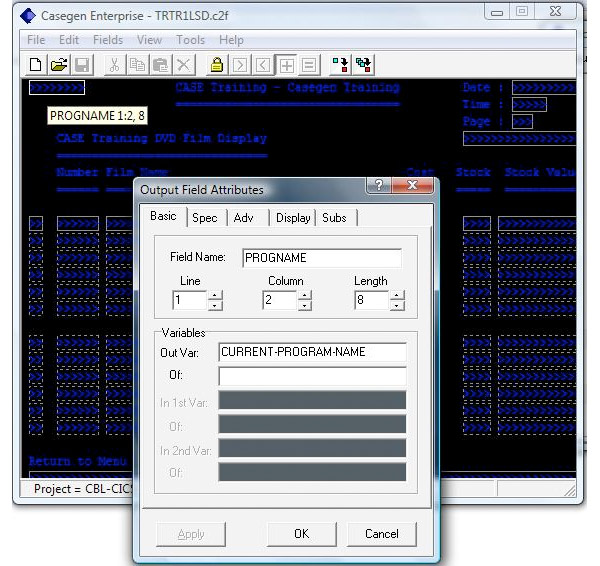This screenshot has height=566, width=600.
Task: Open the Subs tab
Action: 334,218
